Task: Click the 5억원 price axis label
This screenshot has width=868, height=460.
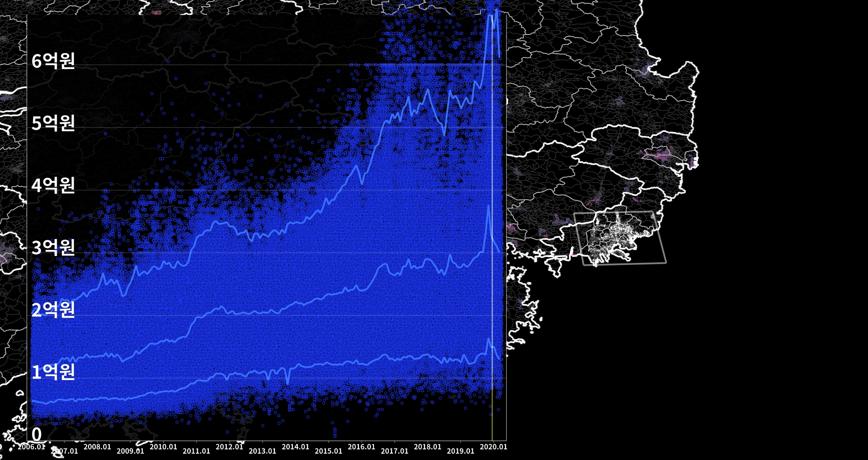Action: click(x=53, y=123)
